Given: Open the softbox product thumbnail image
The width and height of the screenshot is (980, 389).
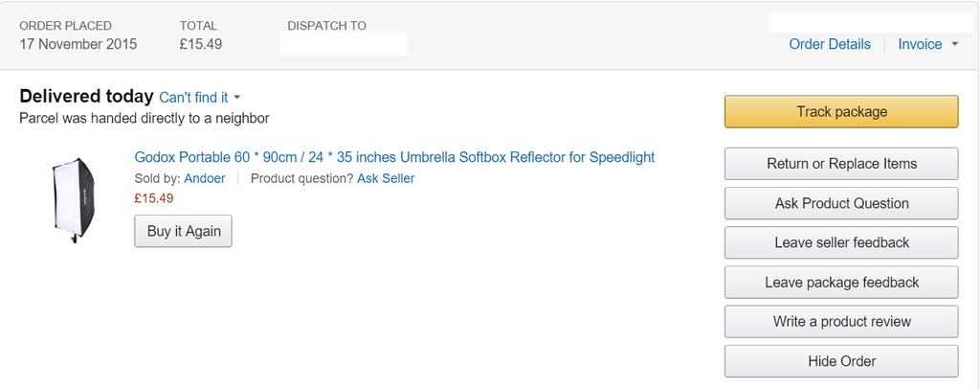Looking at the screenshot, I should point(74,198).
